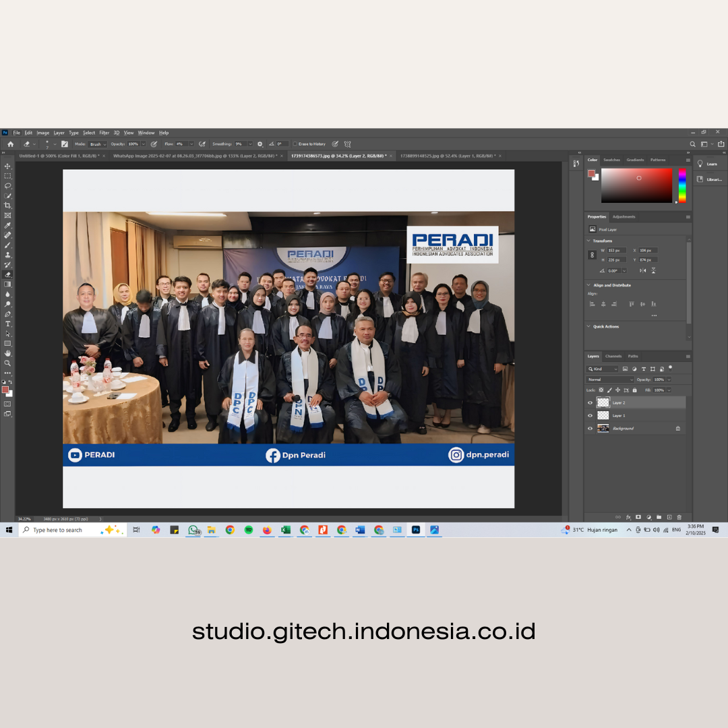Viewport: 728px width, 728px height.
Task: Enable the Erase to History checkbox
Action: click(x=296, y=144)
